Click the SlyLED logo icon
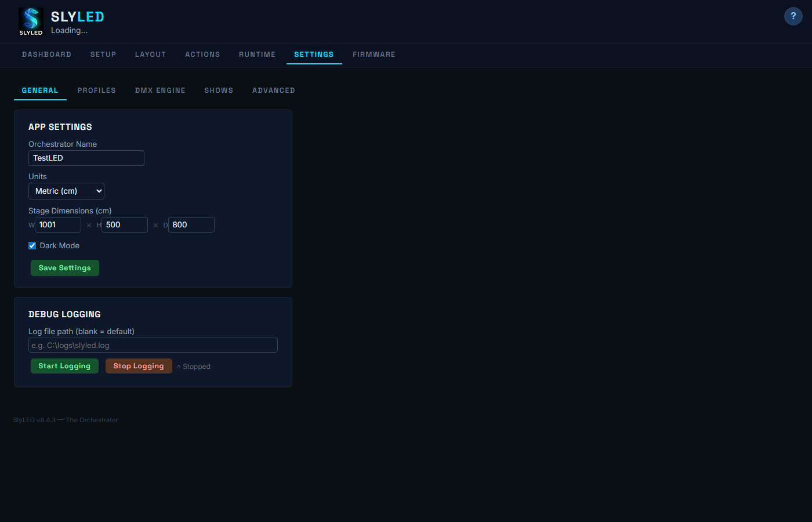This screenshot has height=522, width=812. [x=31, y=21]
